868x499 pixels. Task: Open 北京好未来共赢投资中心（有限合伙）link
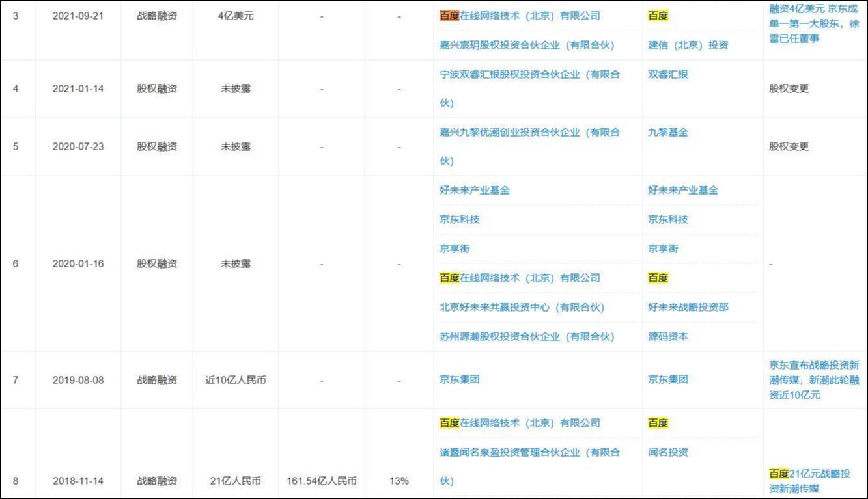[x=522, y=307]
